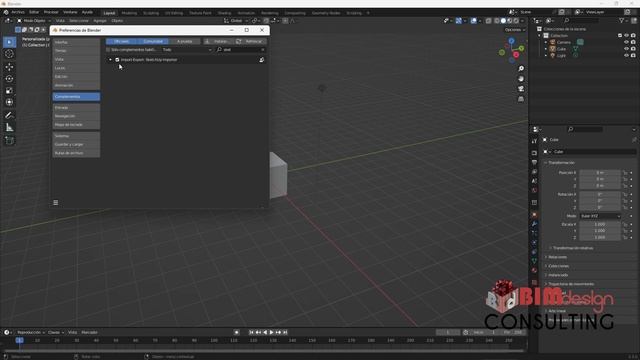640x360 pixels.
Task: Toggle 'Sólo complementos habilitados' checkbox
Action: point(108,50)
